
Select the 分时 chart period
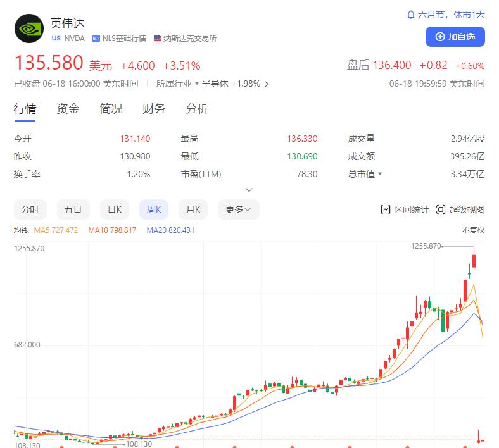click(x=30, y=209)
